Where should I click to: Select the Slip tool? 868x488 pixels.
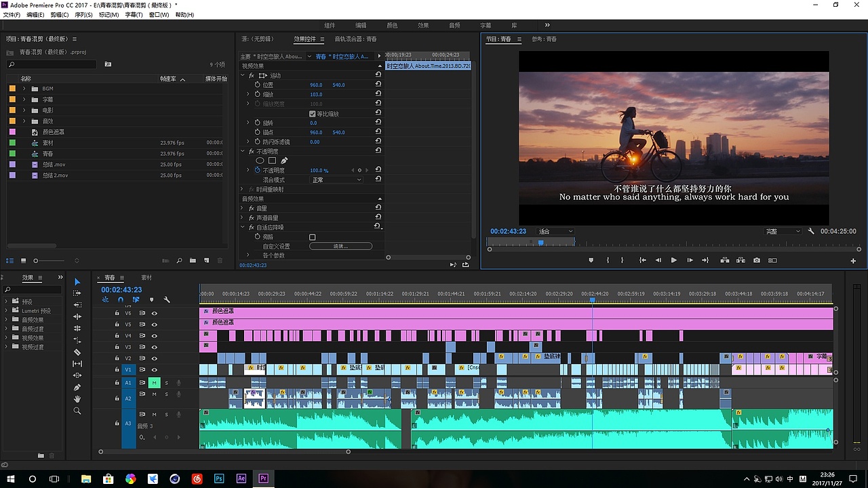[x=77, y=364]
